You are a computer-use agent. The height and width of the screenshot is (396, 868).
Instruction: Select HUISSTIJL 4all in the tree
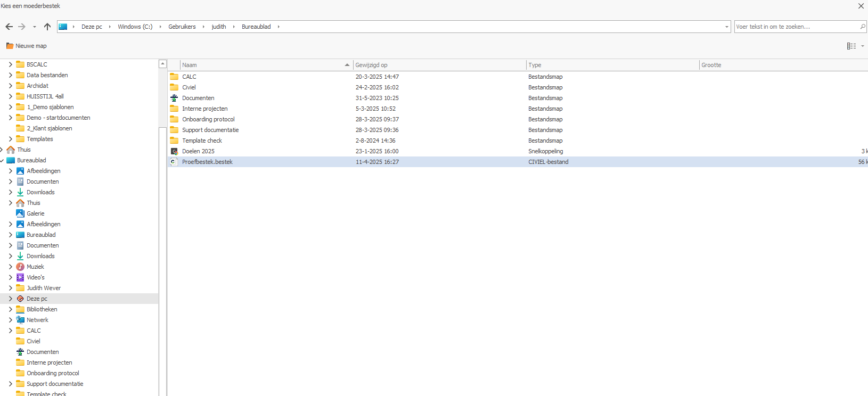[45, 96]
